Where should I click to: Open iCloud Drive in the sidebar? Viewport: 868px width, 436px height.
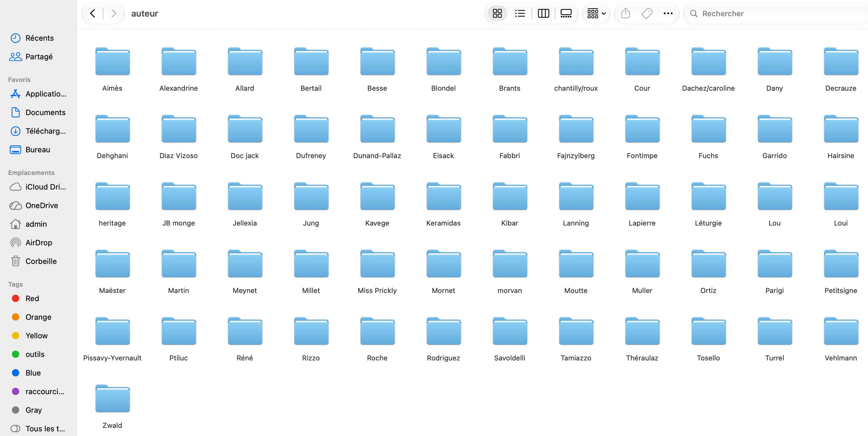tap(38, 187)
